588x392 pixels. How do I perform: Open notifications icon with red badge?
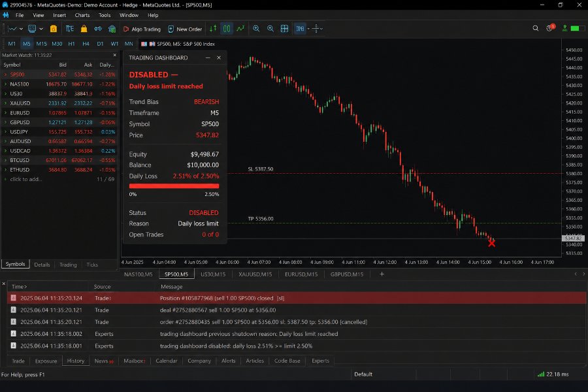[550, 28]
